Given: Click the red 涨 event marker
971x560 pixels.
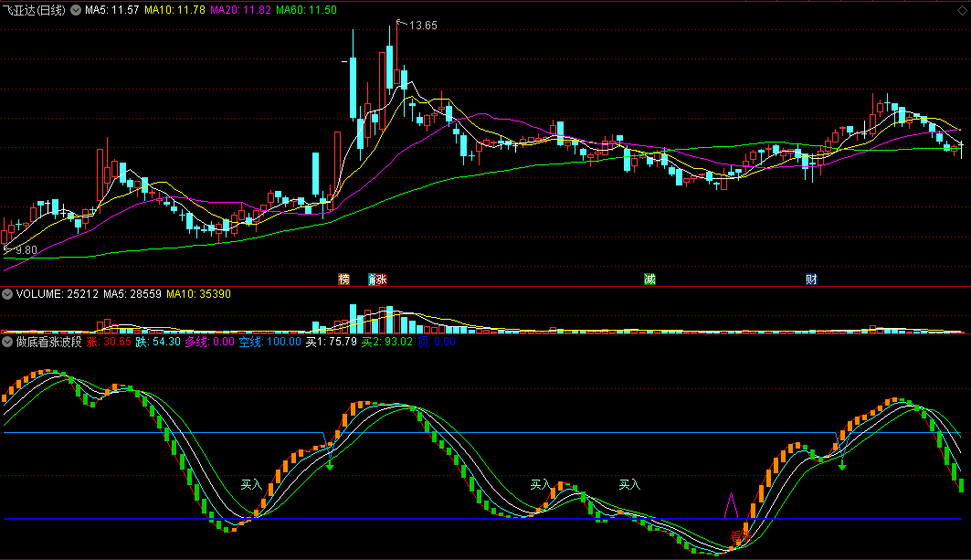Looking at the screenshot, I should (x=381, y=280).
